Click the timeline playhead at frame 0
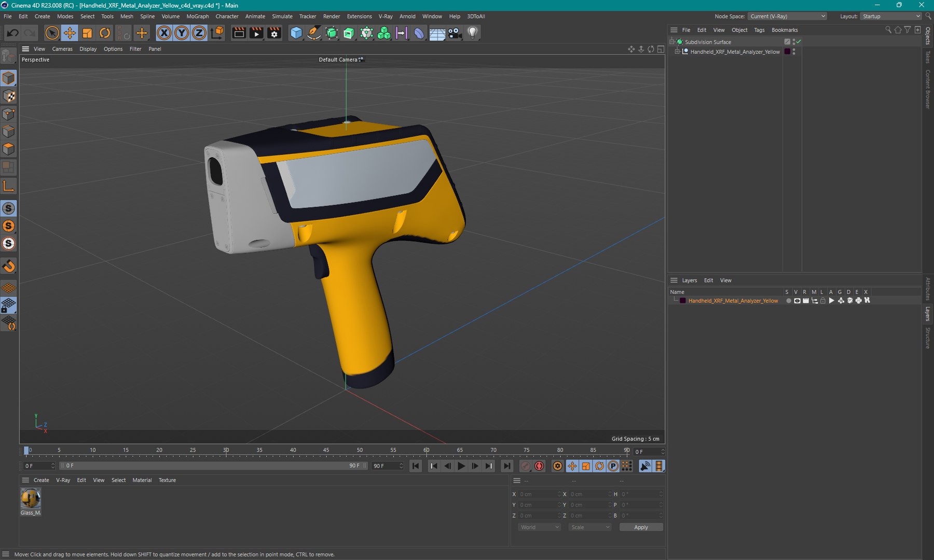This screenshot has width=934, height=560. coord(26,451)
